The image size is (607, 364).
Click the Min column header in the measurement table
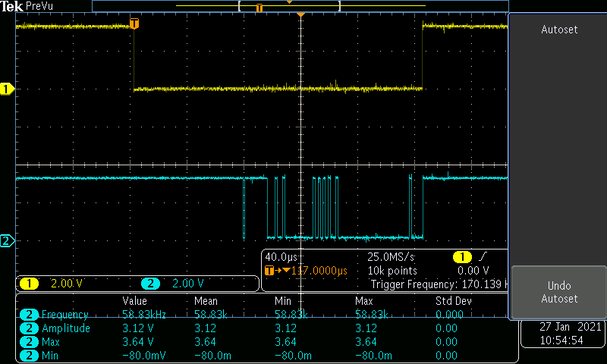tap(282, 301)
